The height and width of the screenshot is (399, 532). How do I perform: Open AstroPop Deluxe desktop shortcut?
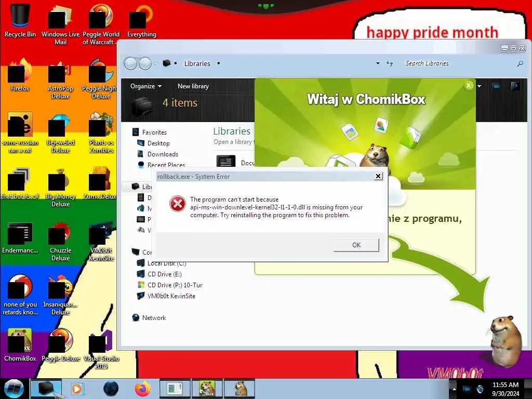point(60,79)
